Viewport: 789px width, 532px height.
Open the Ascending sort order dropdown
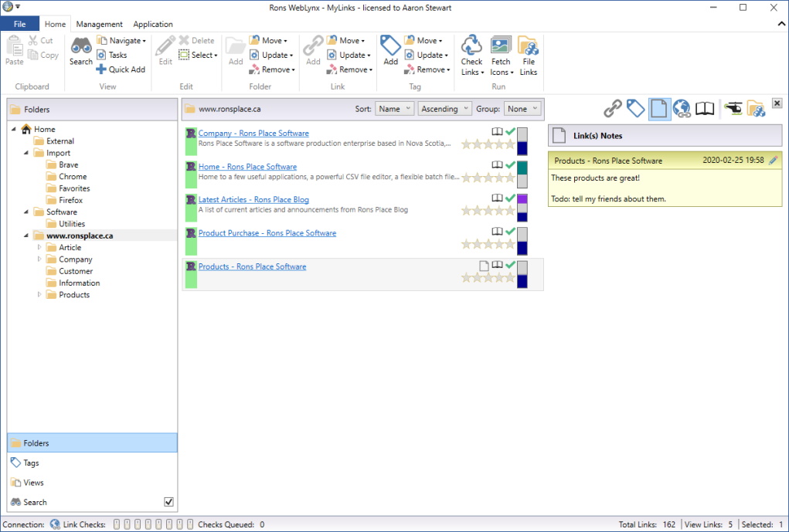[x=445, y=109]
